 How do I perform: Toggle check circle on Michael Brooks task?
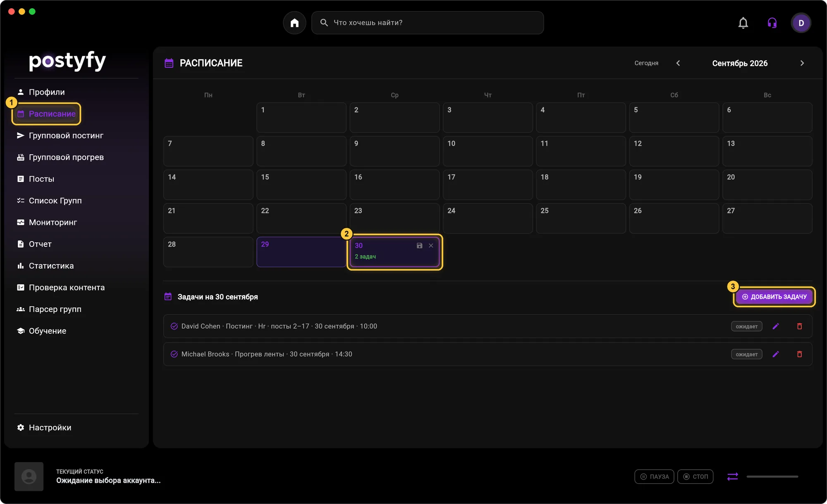pos(174,354)
